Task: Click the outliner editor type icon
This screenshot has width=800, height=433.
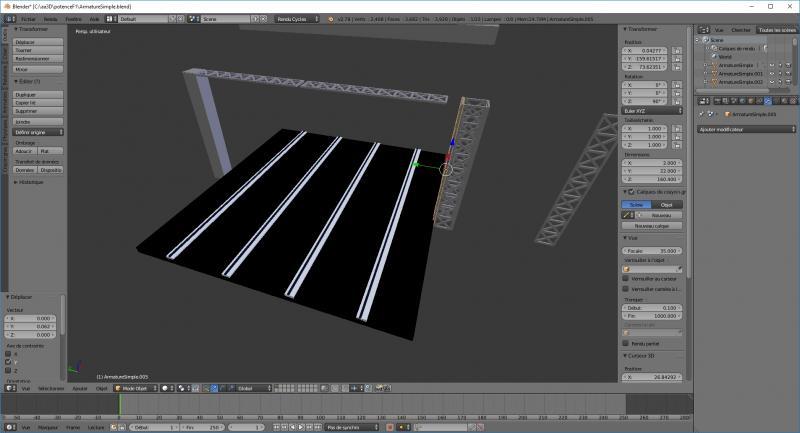Action: click(702, 30)
